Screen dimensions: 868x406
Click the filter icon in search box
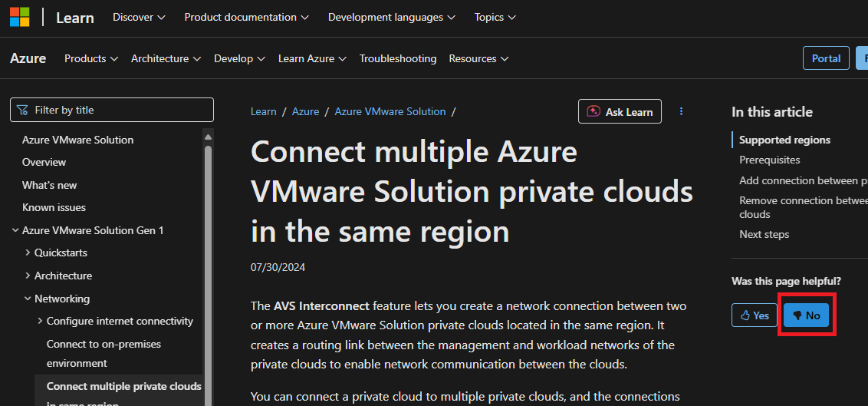23,110
